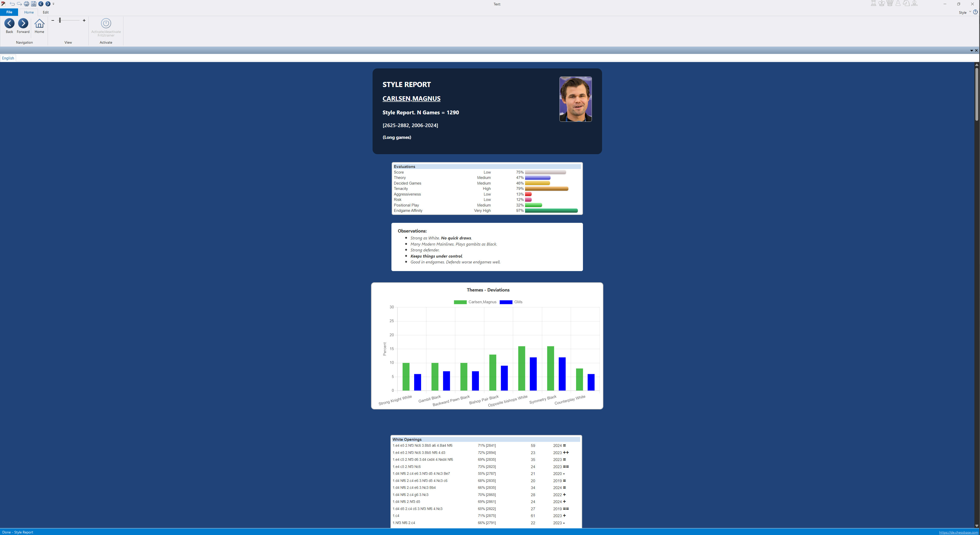Open the quick access toolbar customize dropdown

(53, 4)
